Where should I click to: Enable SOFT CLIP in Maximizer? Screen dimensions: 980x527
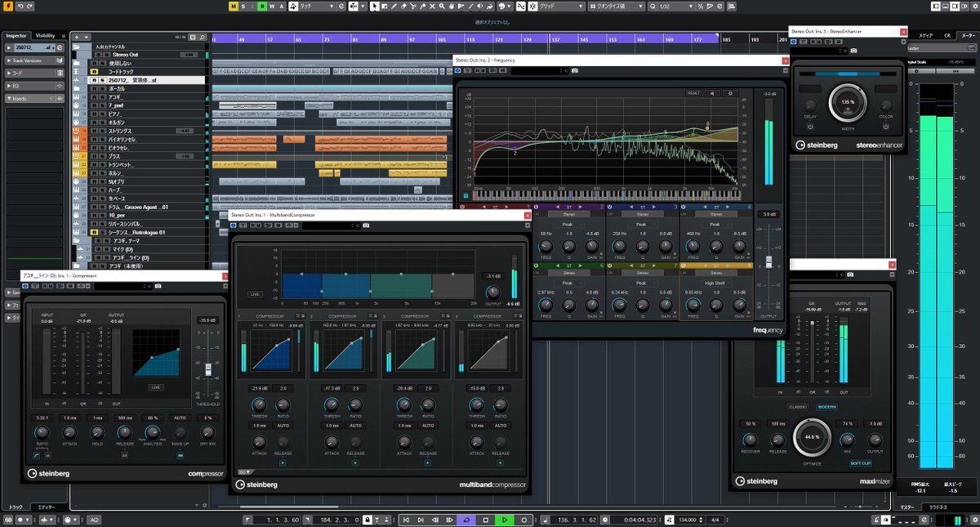click(862, 462)
